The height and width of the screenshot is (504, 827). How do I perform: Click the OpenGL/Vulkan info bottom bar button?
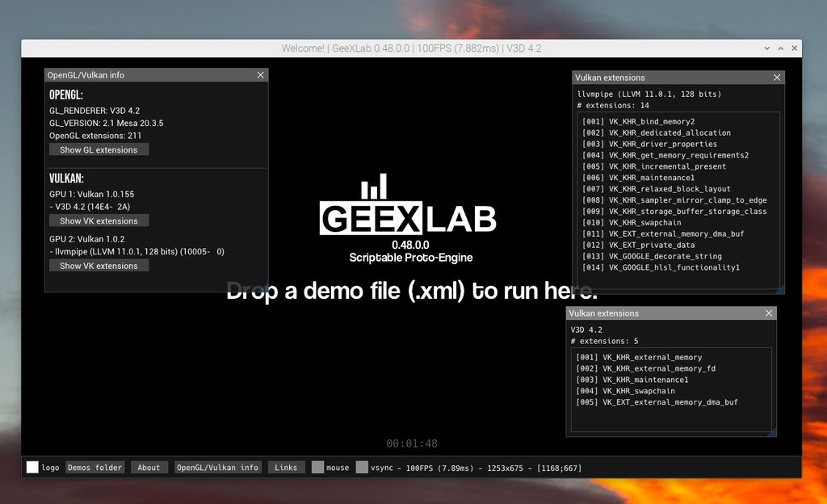[217, 467]
